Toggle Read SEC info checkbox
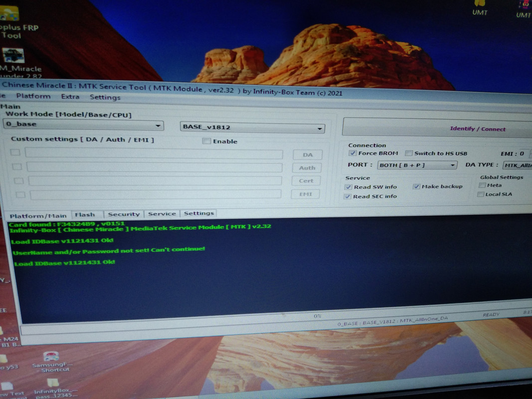The image size is (532, 399). click(x=348, y=197)
